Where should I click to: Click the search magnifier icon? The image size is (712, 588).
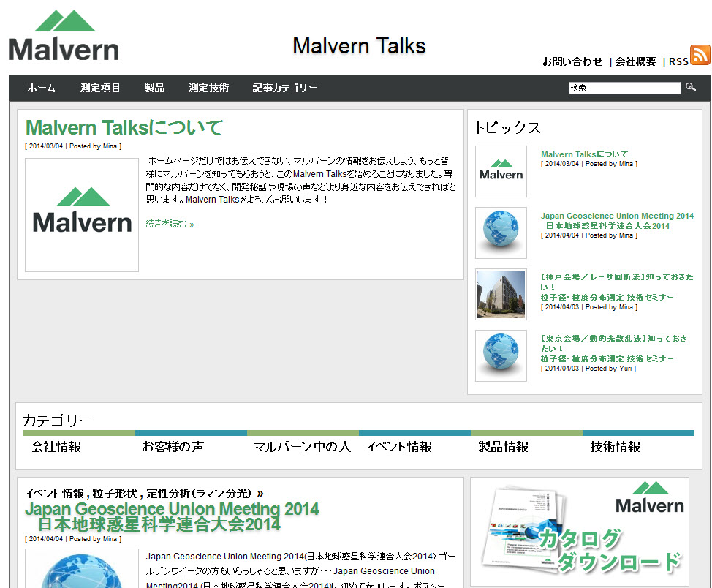[x=691, y=87]
